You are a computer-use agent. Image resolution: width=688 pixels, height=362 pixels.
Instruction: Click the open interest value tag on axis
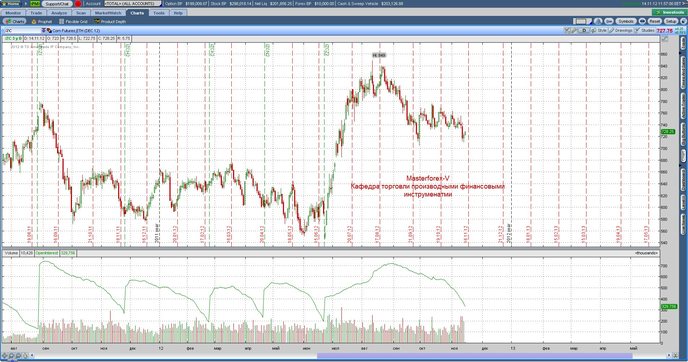[669, 307]
